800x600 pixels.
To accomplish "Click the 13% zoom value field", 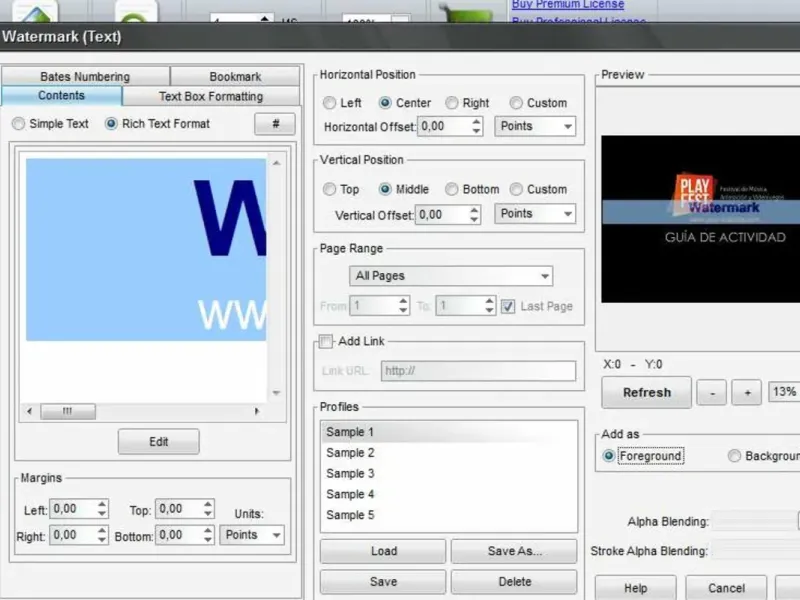I will tap(784, 392).
